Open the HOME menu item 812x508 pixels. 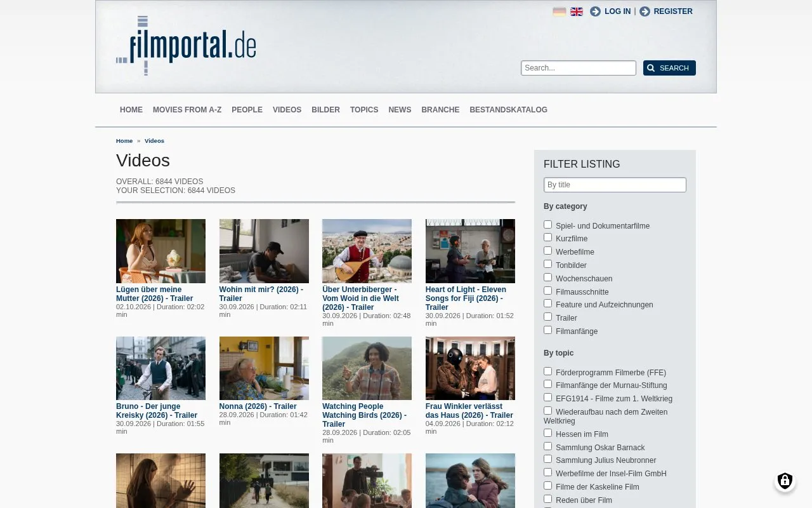point(131,110)
